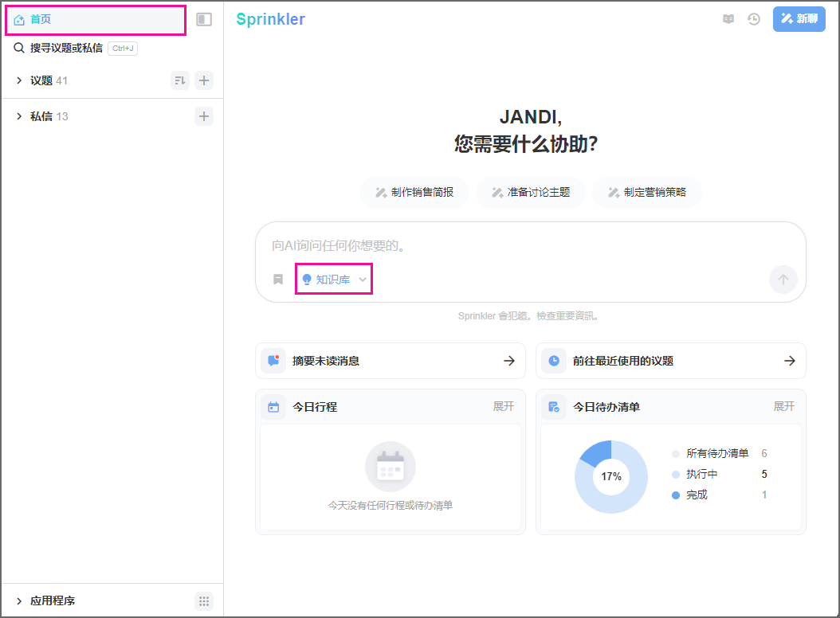Expand the 私信 section chevron

pos(19,116)
